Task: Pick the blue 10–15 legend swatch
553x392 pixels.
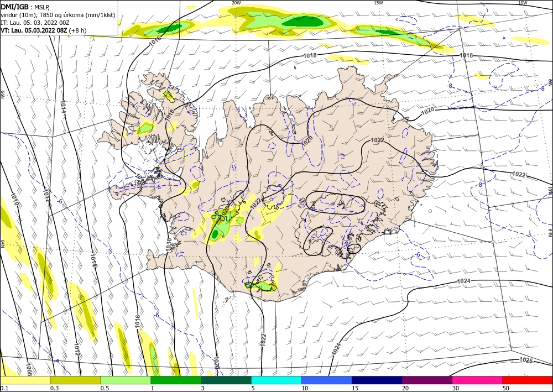Action: pyautogui.click(x=327, y=380)
